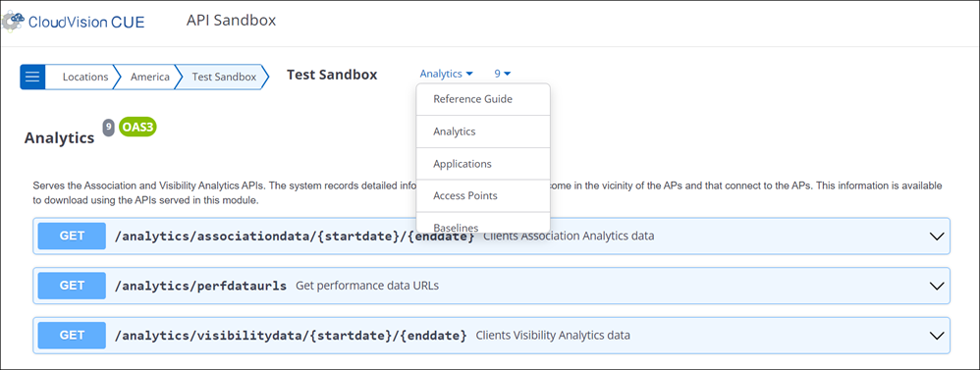Open the hamburger navigation menu
Viewport: 980px width, 370px height.
[32, 77]
